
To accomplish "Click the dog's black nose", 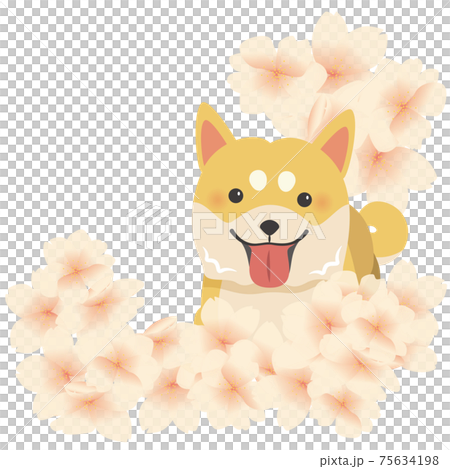I will (x=269, y=227).
